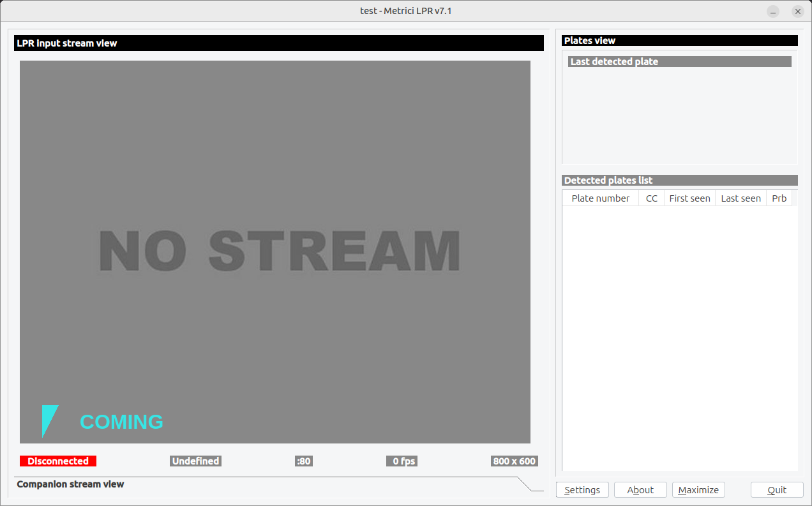Click the Undefined status label
The width and height of the screenshot is (812, 506).
tap(195, 461)
